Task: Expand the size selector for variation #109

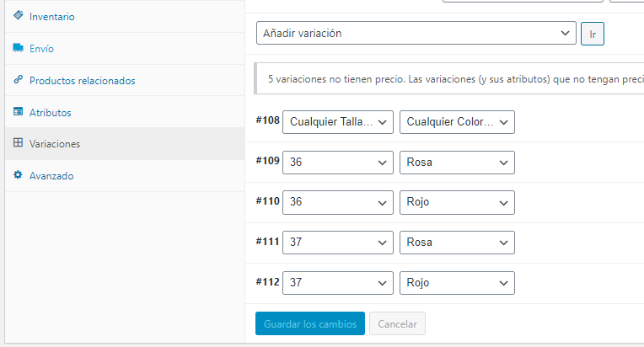Action: [x=338, y=162]
